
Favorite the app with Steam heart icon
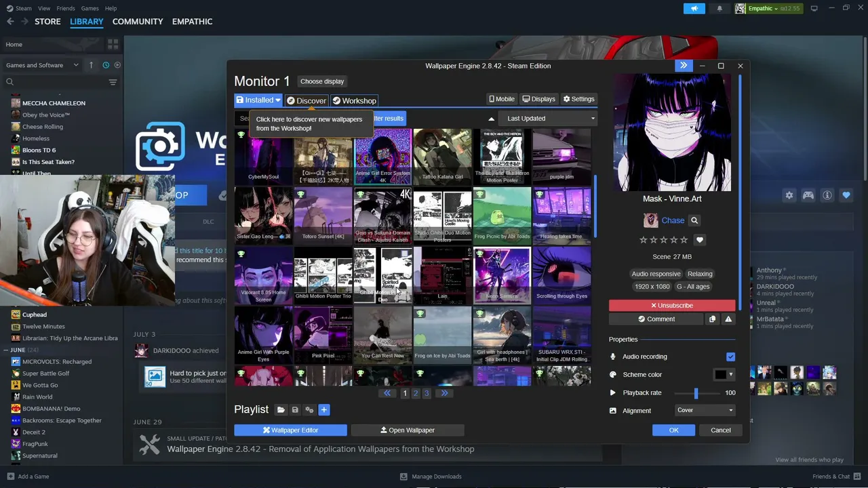point(846,195)
